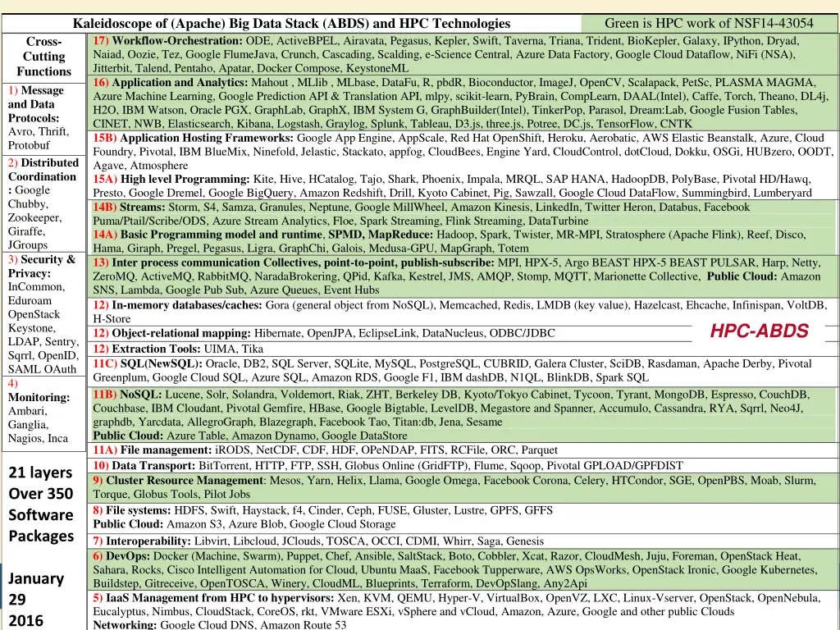Select '17) Workflow-Orchestration' layer heading
This screenshot has width=840, height=630.
click(167, 41)
